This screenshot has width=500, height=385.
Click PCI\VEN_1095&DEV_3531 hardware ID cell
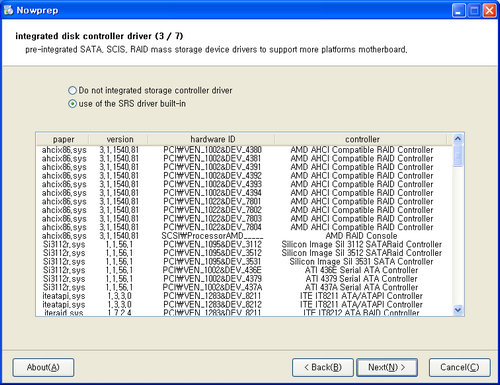click(x=212, y=262)
